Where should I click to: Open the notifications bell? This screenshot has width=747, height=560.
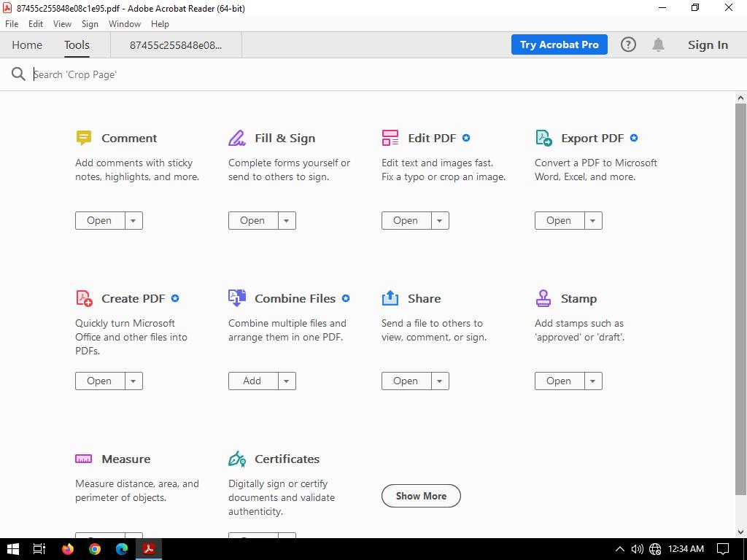658,44
